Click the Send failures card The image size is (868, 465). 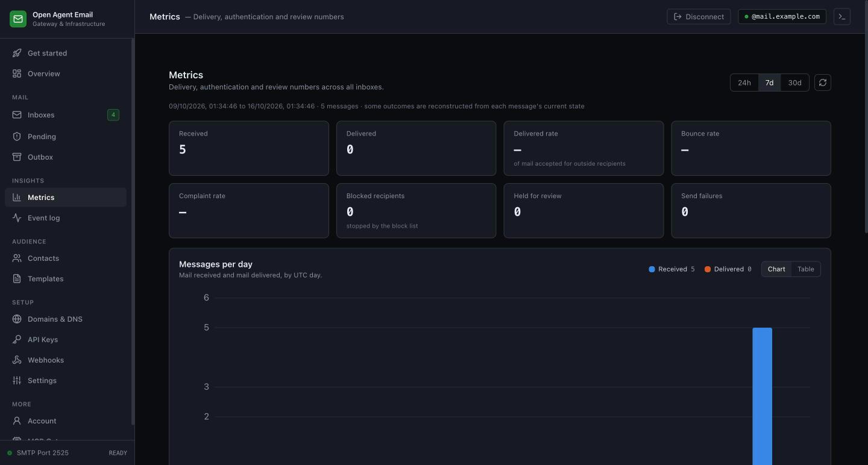(x=751, y=211)
